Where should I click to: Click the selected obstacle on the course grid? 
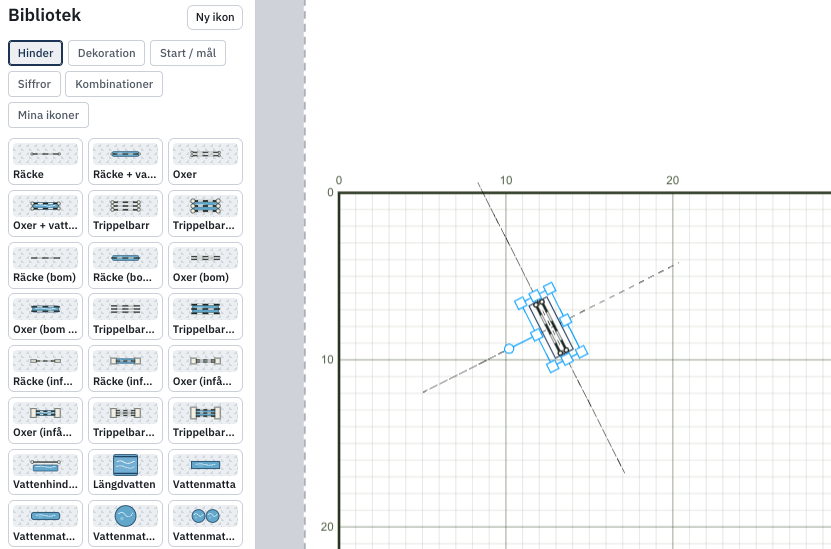pyautogui.click(x=551, y=327)
